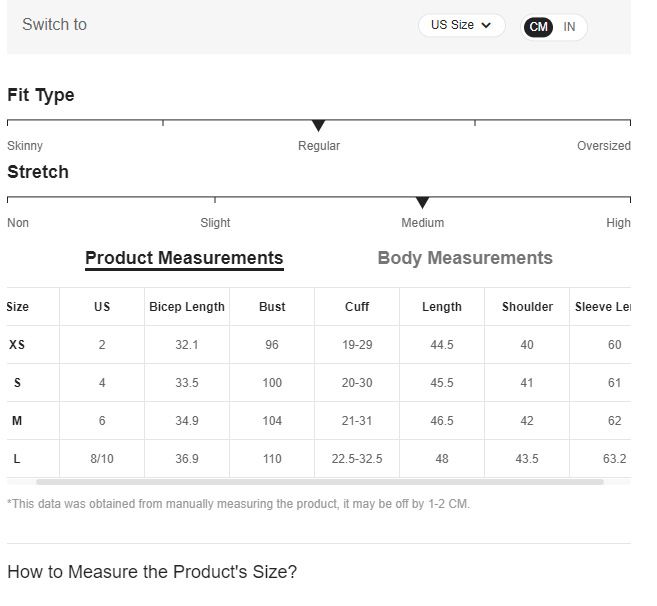Switch units to CM
The image size is (657, 606).
tap(539, 27)
